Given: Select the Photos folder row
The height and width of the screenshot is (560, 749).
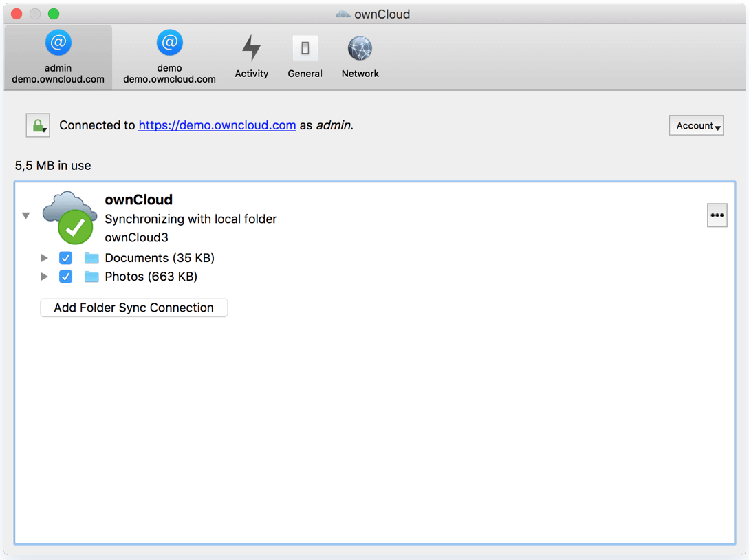Looking at the screenshot, I should pos(151,276).
